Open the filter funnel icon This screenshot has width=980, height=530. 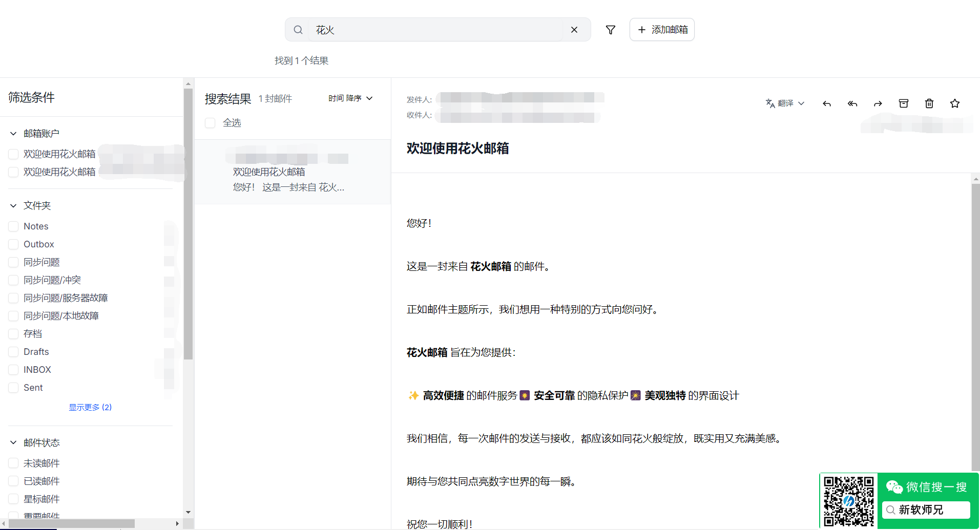610,30
